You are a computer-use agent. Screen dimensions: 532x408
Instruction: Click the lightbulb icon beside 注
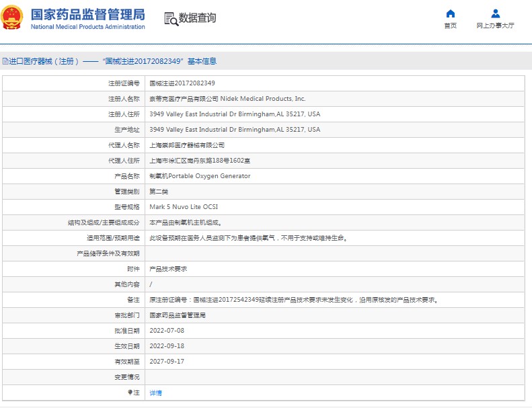130,393
